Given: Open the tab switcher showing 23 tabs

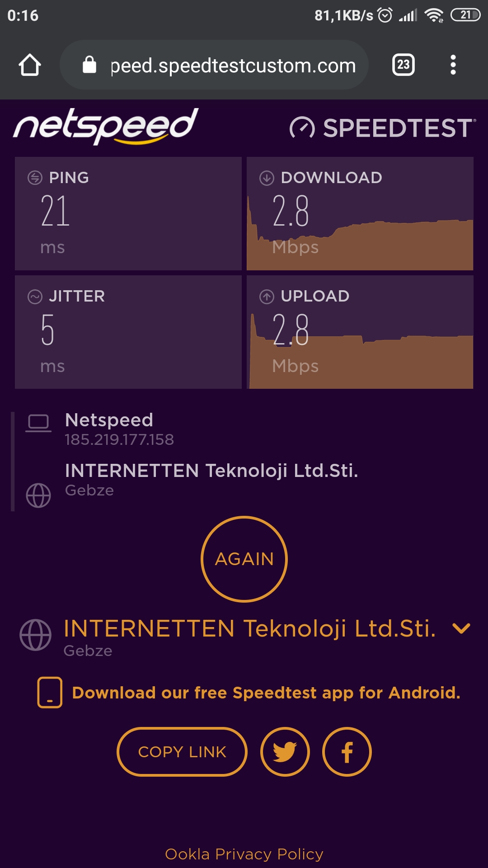Looking at the screenshot, I should (403, 65).
